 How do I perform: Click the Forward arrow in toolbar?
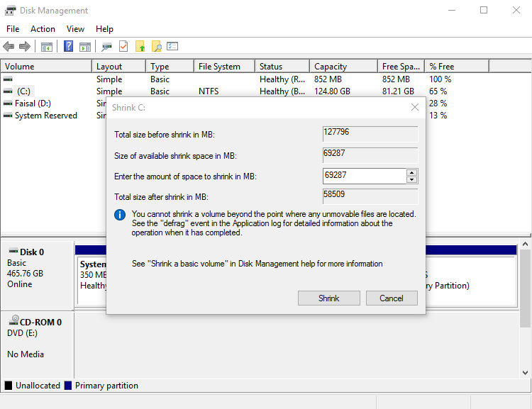point(25,47)
